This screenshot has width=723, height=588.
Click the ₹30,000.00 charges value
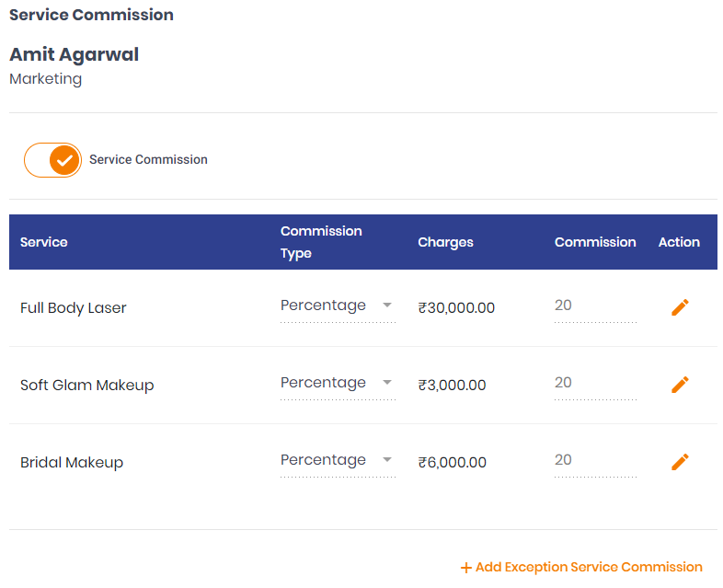456,307
